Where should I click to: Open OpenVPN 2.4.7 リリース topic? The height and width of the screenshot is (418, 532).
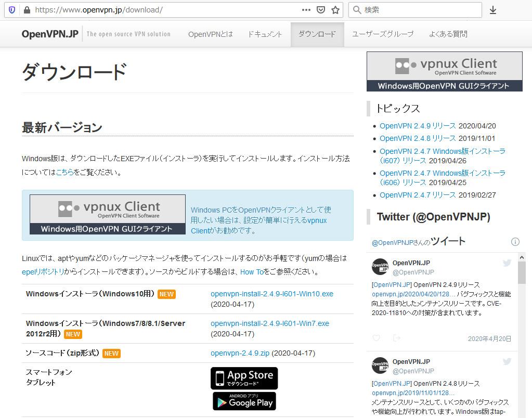(418, 195)
